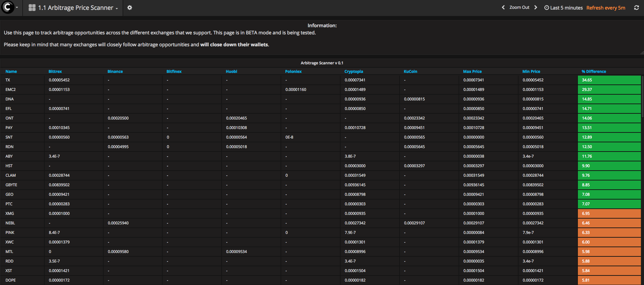Screen dimensions: 644x285
Task: Click the Information panel resize handle
Action: (x=642, y=53)
